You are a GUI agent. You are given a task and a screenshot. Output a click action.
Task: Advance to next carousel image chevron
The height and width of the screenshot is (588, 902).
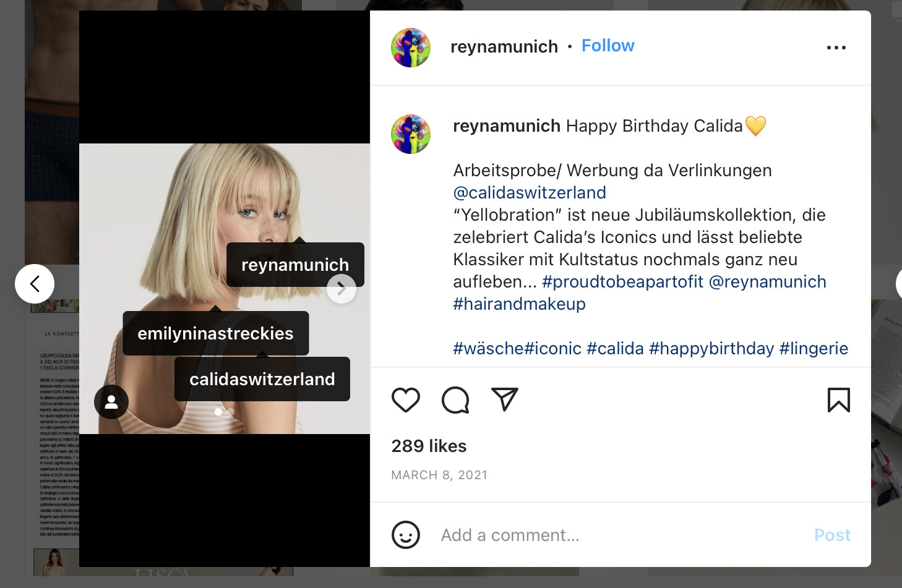(341, 289)
